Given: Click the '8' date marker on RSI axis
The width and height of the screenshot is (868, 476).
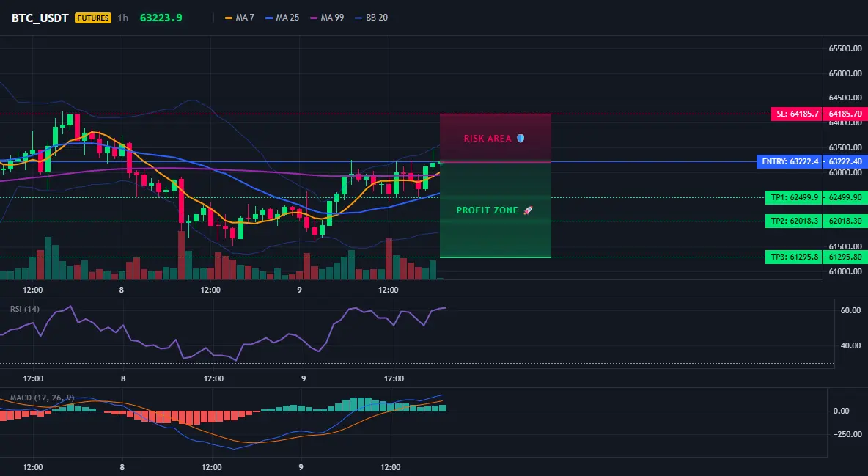Looking at the screenshot, I should point(123,378).
